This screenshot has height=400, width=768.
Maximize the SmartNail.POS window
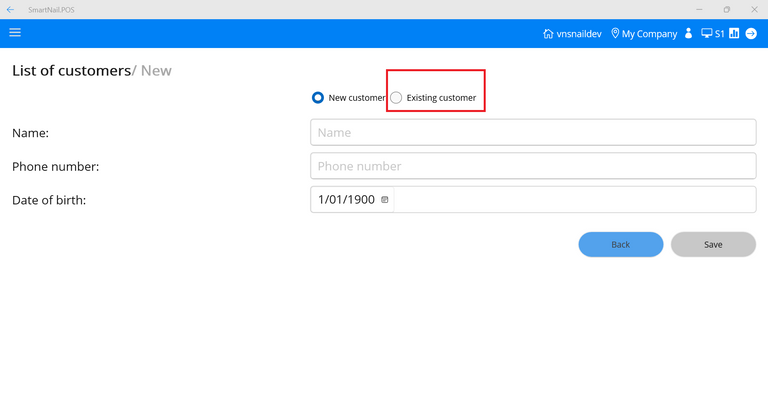click(727, 10)
